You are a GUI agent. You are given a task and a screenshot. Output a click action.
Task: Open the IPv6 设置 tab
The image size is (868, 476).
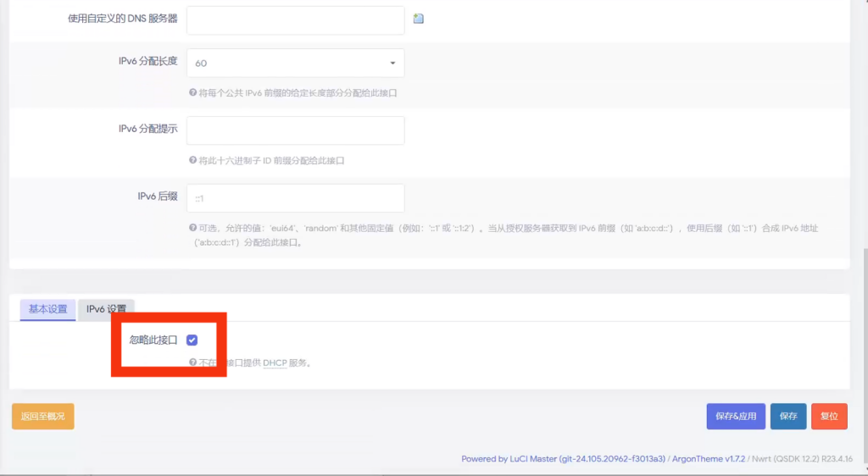point(106,309)
